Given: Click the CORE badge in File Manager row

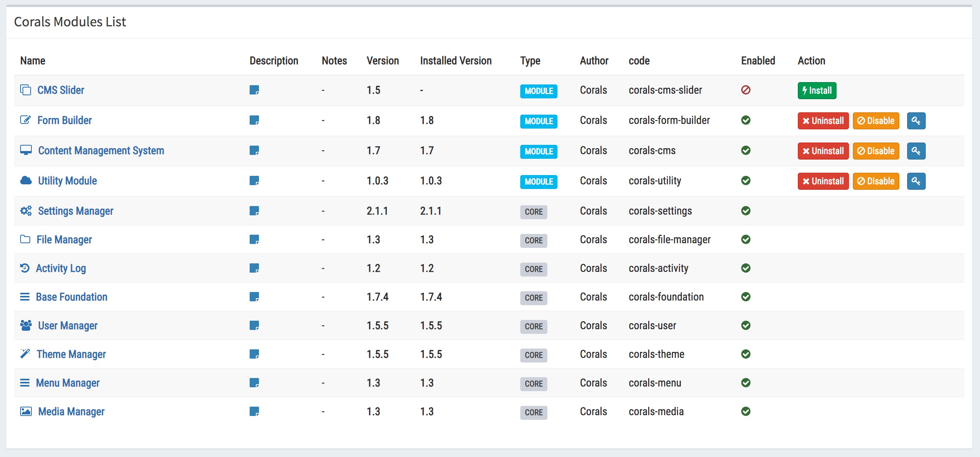Looking at the screenshot, I should [534, 241].
